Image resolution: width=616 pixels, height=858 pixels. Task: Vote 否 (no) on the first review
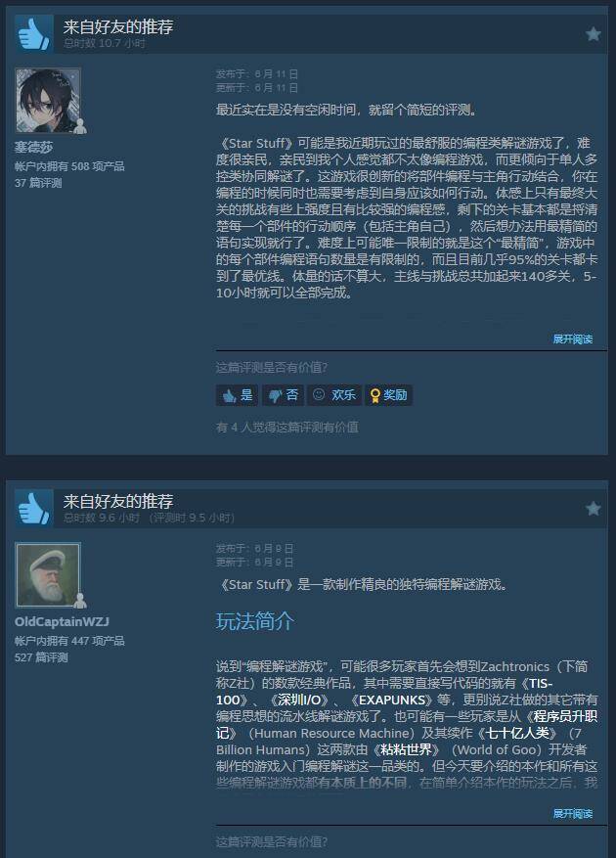coord(283,394)
